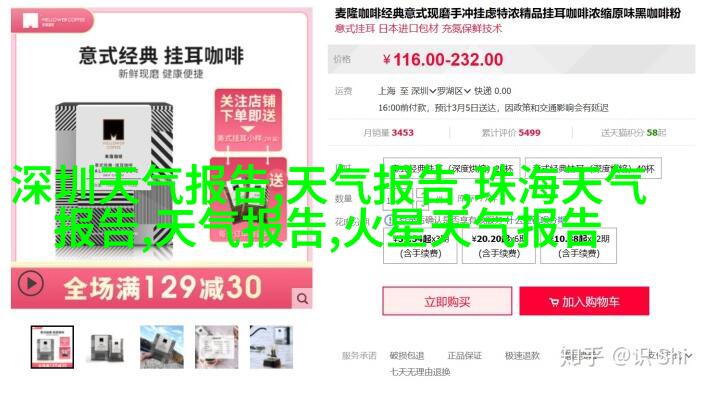The height and width of the screenshot is (402, 709).
Task: Select the 意式经典挂耳 40杯 flavor option
Action: point(593,169)
